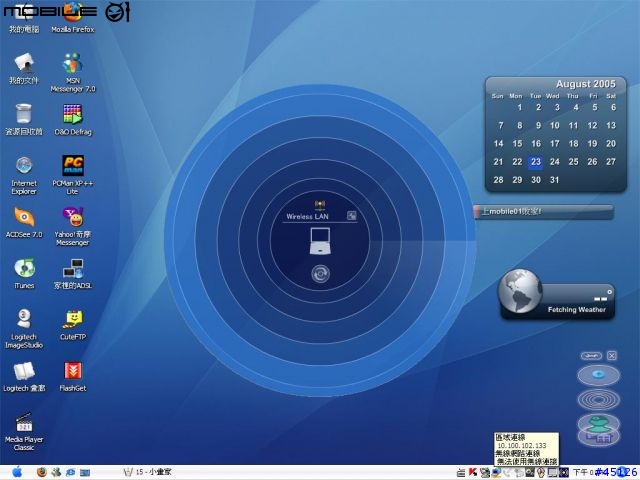
Task: Open Internet Explorer desktop icon
Action: pyautogui.click(x=24, y=175)
